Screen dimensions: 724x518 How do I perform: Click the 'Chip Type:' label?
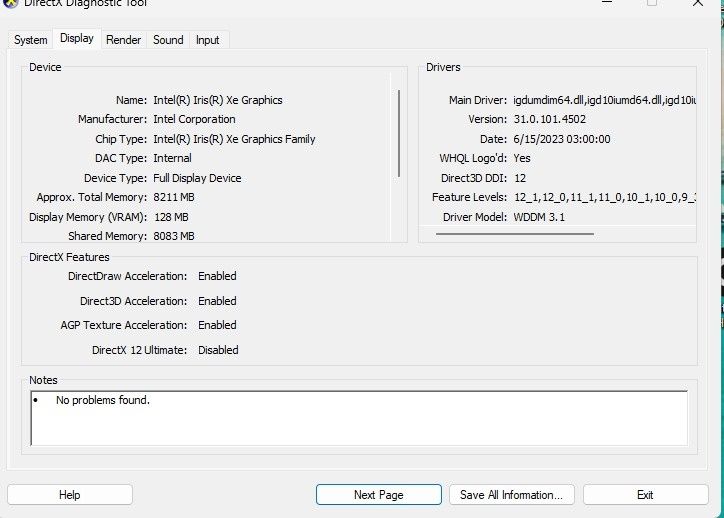pyautogui.click(x=121, y=139)
